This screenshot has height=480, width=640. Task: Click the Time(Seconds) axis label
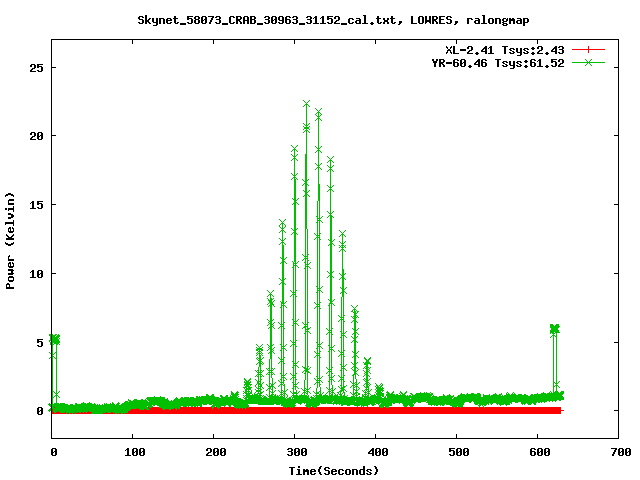point(333,471)
